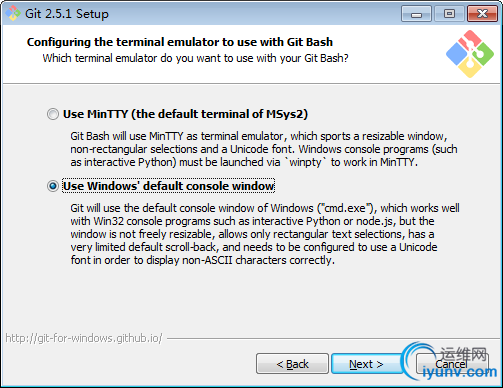This screenshot has height=388, width=503.
Task: Select the Windows' default console radio button
Action: (53, 186)
